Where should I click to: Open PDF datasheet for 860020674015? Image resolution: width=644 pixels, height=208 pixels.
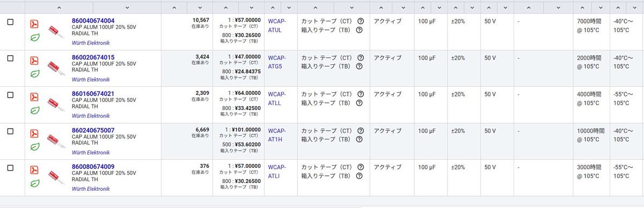coord(34,61)
